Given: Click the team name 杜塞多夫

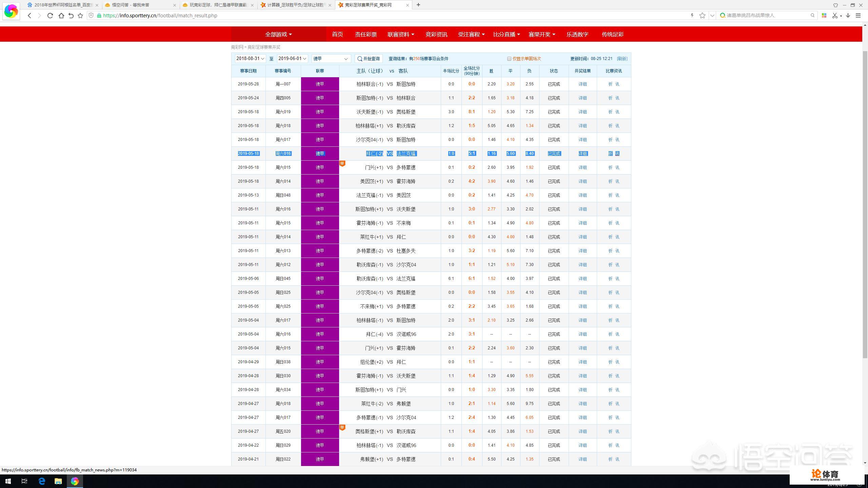Looking at the screenshot, I should 406,251.
